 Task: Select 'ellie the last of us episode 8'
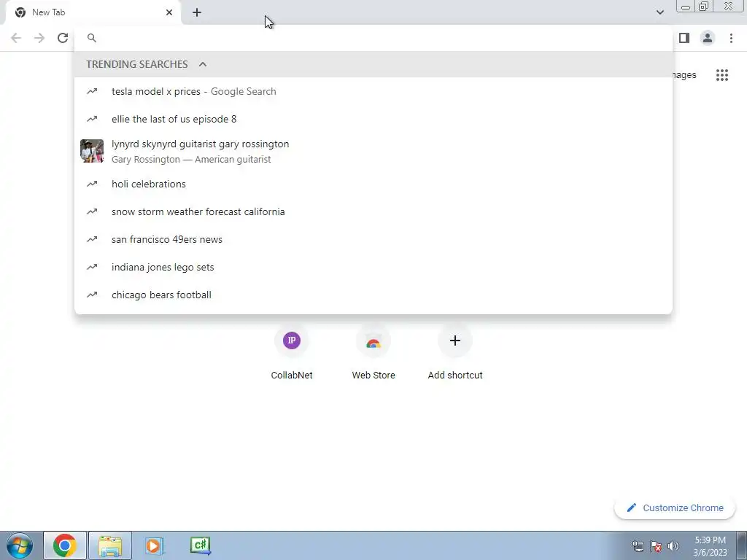tap(373, 119)
